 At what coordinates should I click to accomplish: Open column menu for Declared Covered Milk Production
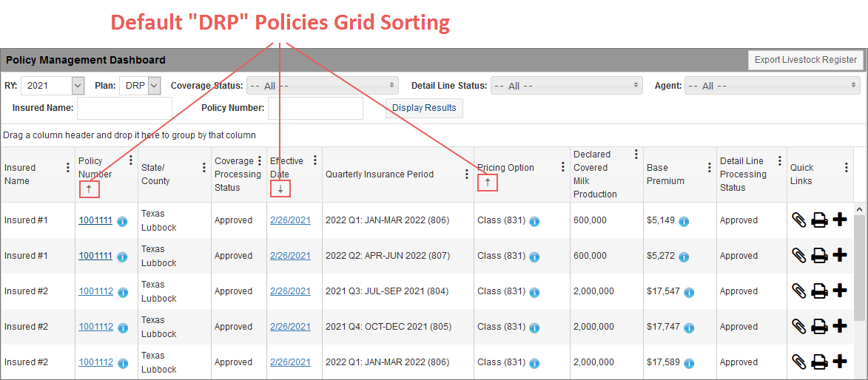click(x=636, y=155)
